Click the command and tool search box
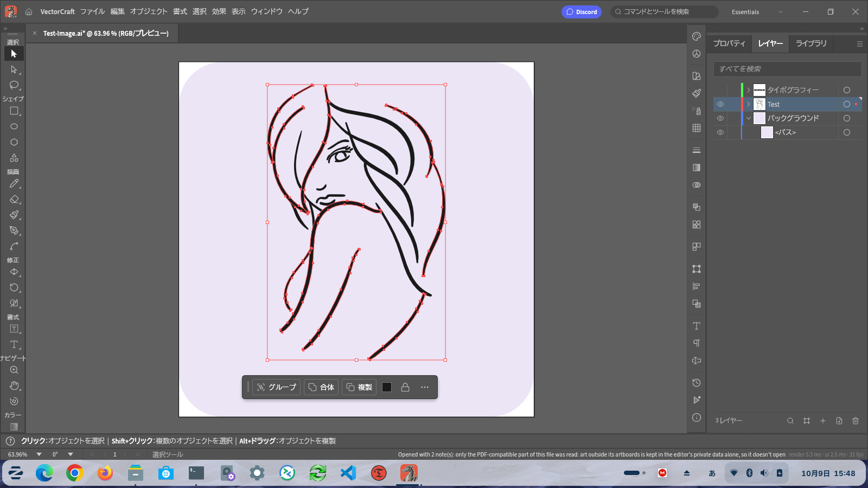The width and height of the screenshot is (868, 488). (665, 12)
